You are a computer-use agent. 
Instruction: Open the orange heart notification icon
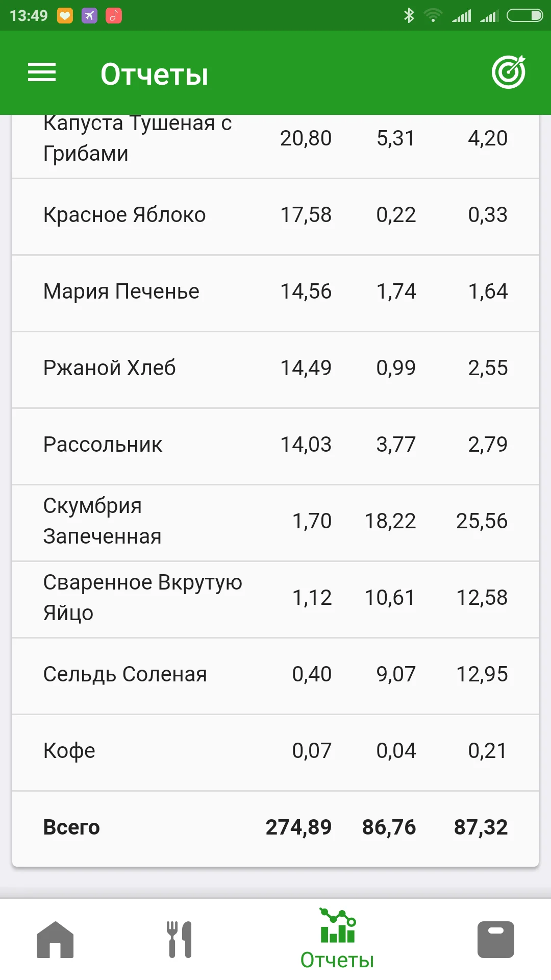[65, 16]
